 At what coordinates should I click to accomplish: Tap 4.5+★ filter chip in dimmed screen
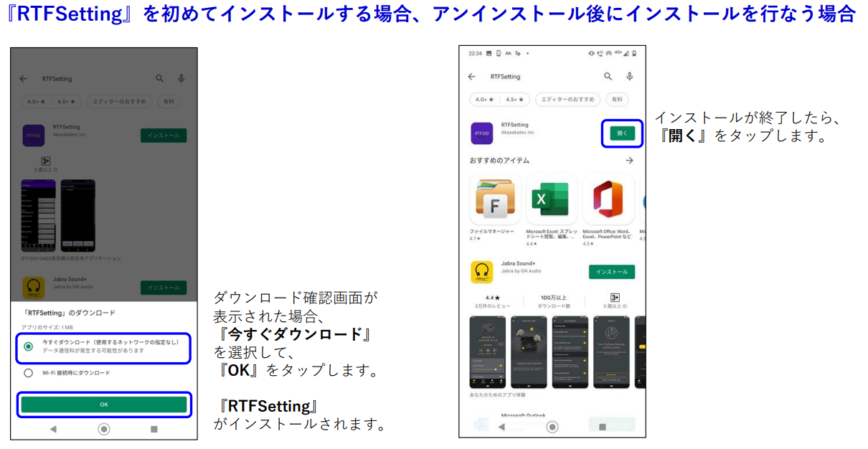tap(67, 102)
